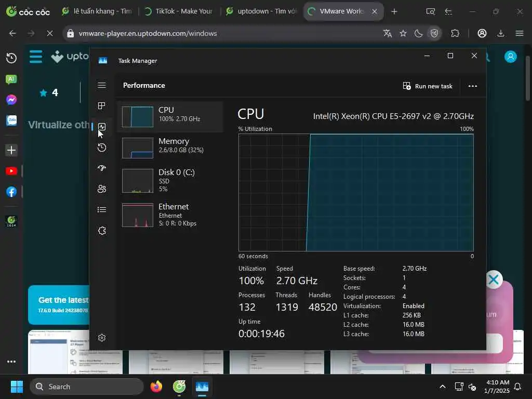Click the browser address bar URL

pyautogui.click(x=148, y=33)
